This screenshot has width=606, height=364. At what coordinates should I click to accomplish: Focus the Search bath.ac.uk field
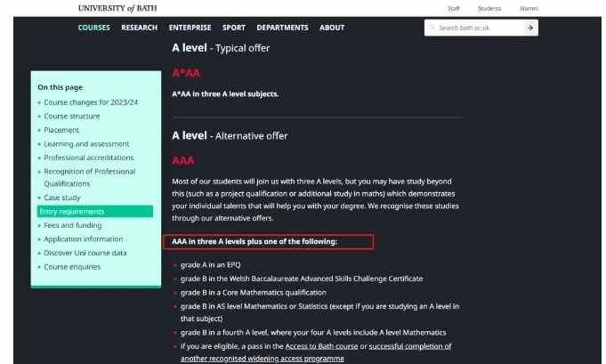[x=475, y=28]
